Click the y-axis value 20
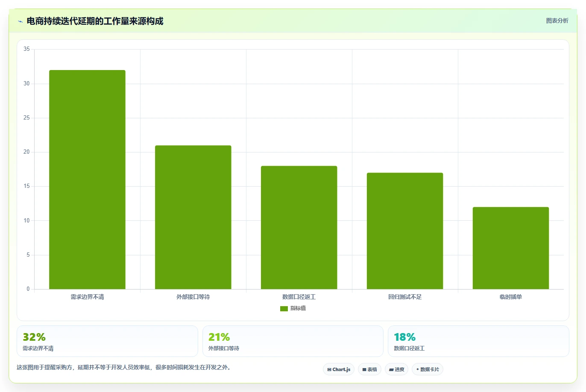Image resolution: width=586 pixels, height=392 pixels. 27,152
